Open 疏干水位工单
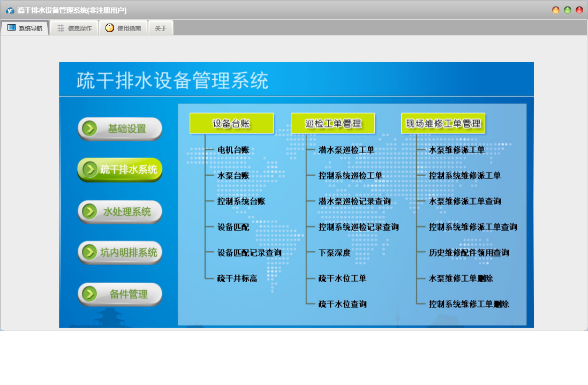588x385 pixels. (x=342, y=278)
